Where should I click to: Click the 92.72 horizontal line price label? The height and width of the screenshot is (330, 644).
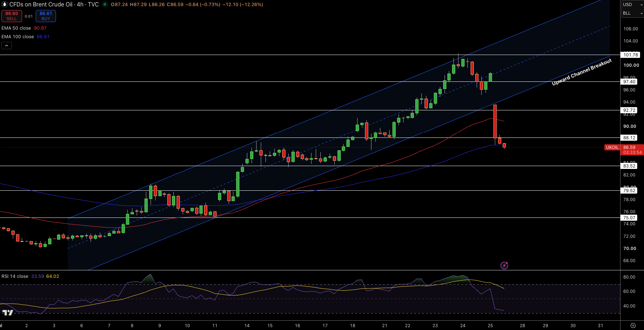click(x=629, y=110)
